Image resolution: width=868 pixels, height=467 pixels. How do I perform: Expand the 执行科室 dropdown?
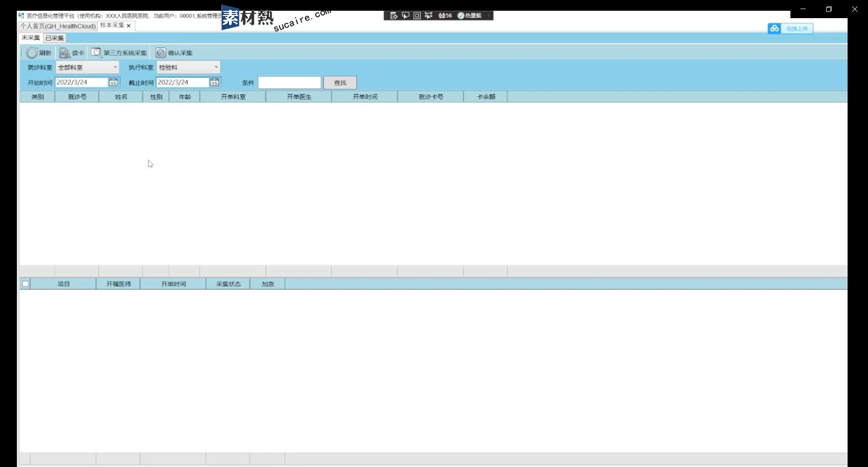216,67
